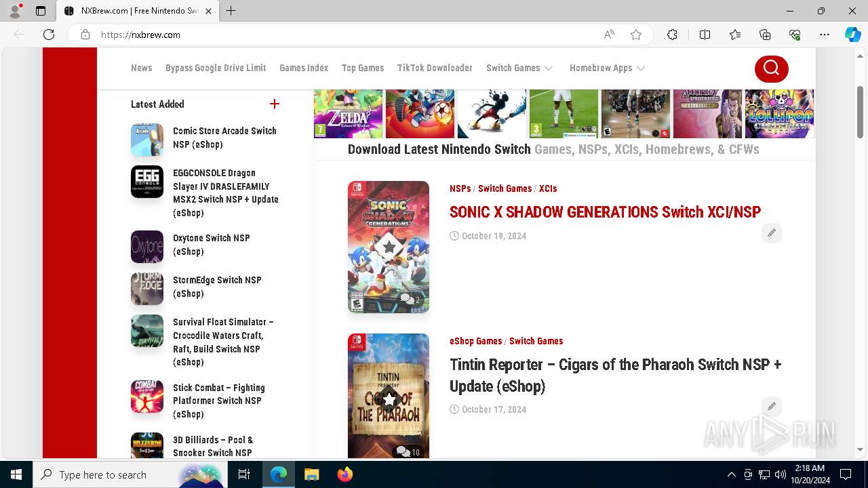Add this page to favorites star

636,35
